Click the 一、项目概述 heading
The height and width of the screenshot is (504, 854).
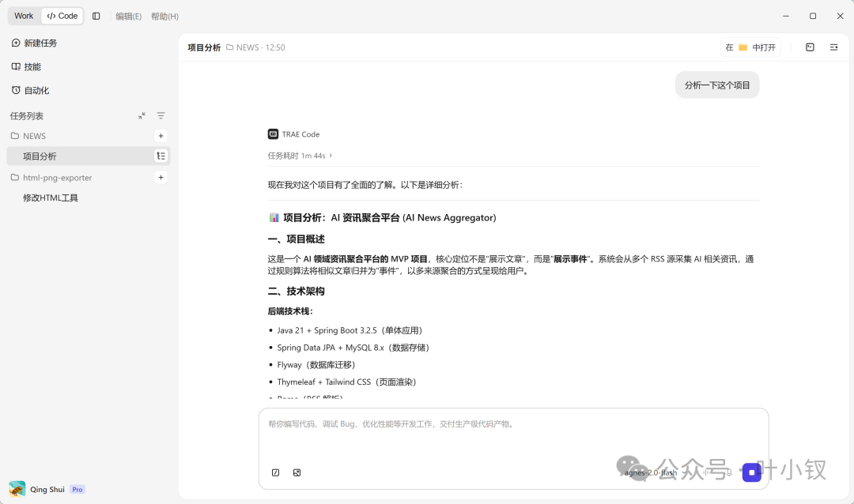(297, 239)
